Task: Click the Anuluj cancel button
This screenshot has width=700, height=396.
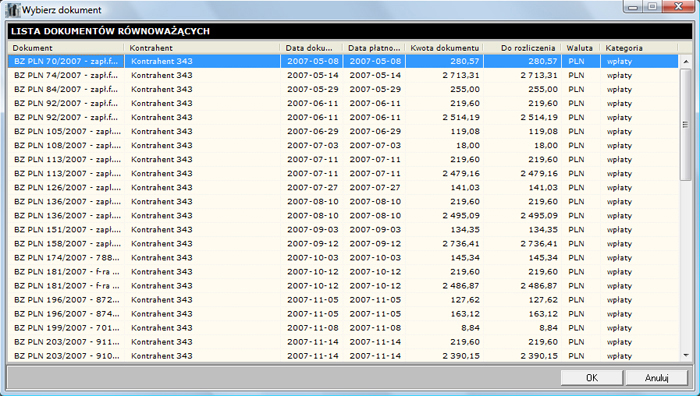Action: pyautogui.click(x=656, y=378)
